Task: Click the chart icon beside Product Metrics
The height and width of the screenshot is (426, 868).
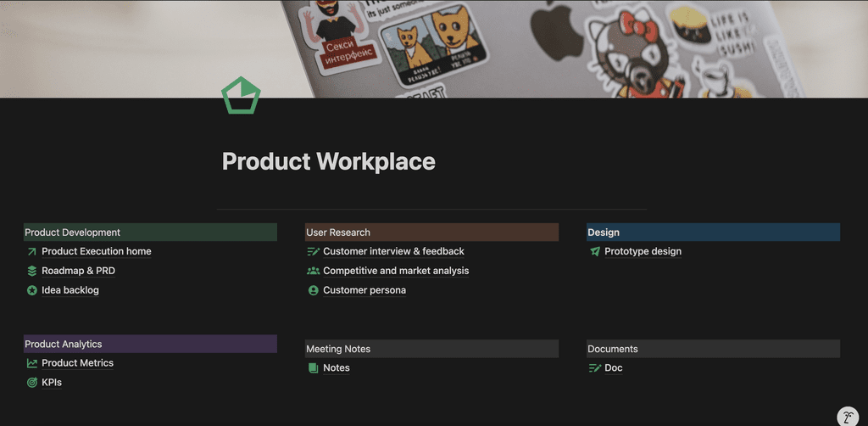Action: tap(32, 363)
